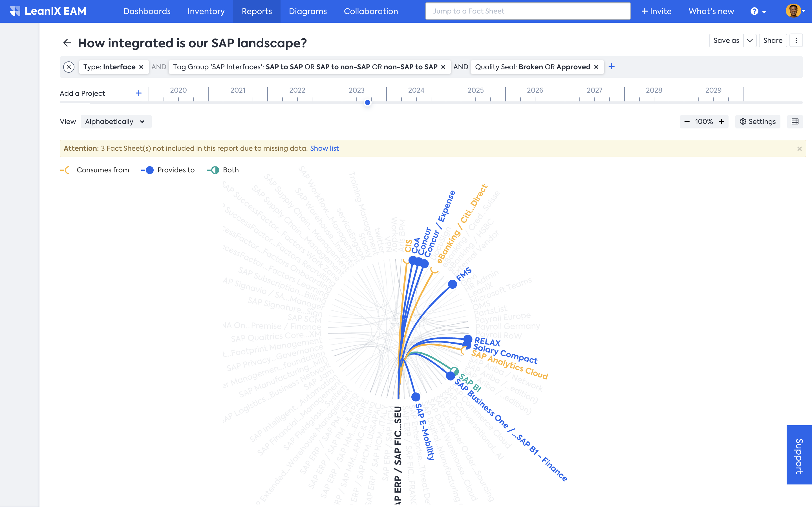Click the Add a Project plus icon

pyautogui.click(x=138, y=93)
